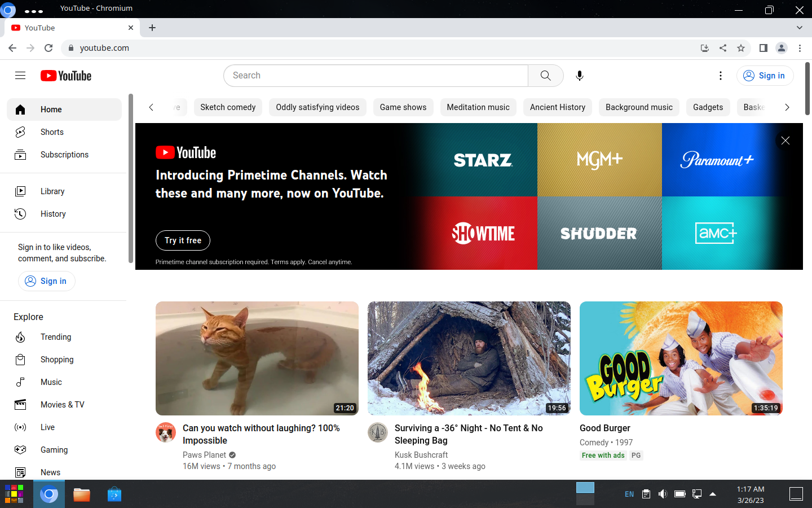Play the cat in bathtub video thumbnail
Viewport: 812px width, 508px height.
coord(257,358)
